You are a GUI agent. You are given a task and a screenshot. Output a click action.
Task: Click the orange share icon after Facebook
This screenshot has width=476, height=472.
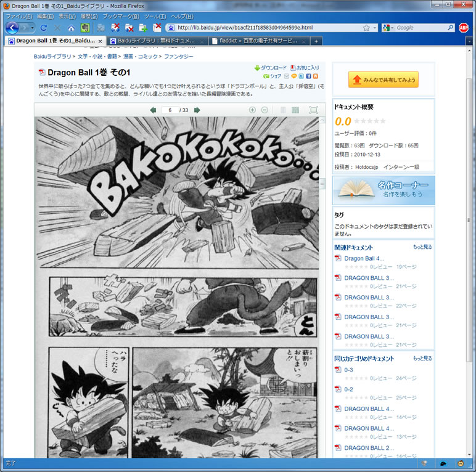pos(316,76)
